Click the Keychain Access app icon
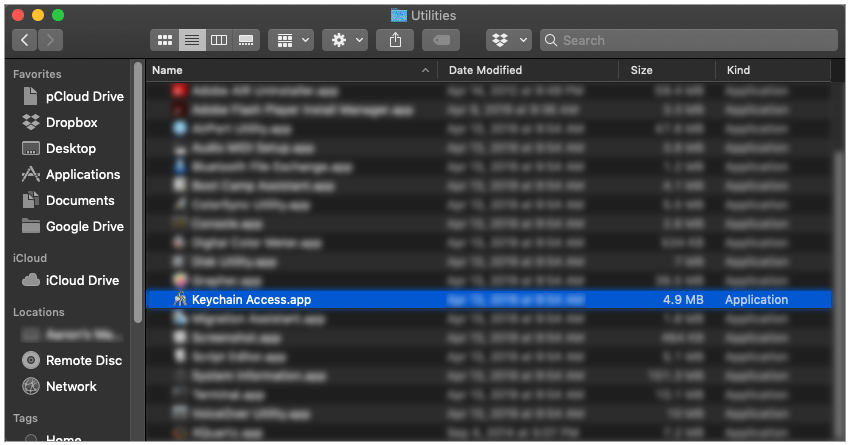This screenshot has width=850, height=445. 180,299
